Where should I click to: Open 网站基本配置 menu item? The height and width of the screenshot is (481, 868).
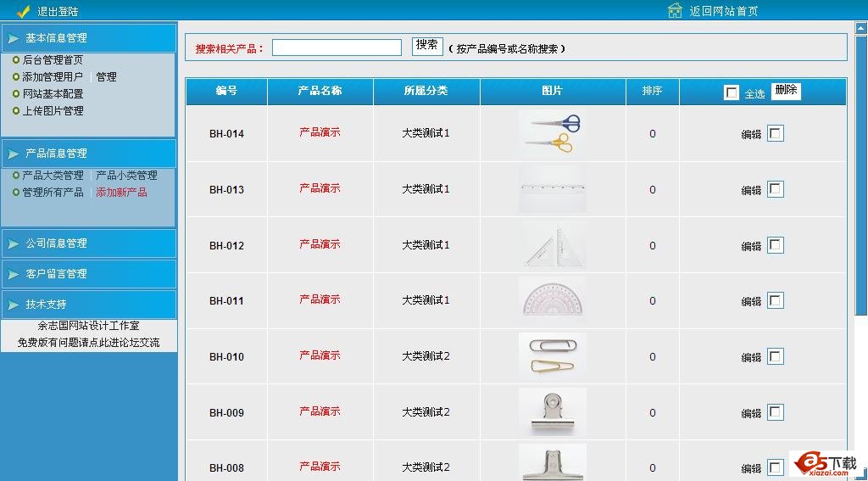tap(53, 93)
